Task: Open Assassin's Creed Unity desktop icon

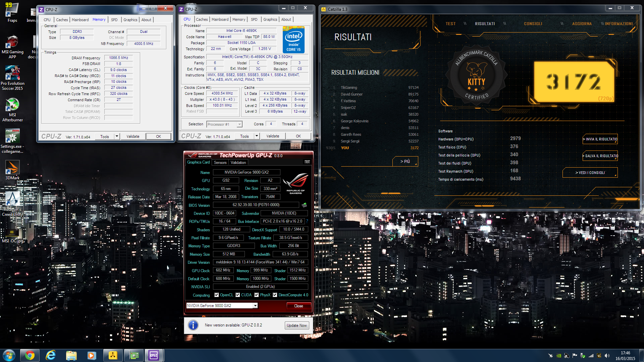Action: click(12, 204)
